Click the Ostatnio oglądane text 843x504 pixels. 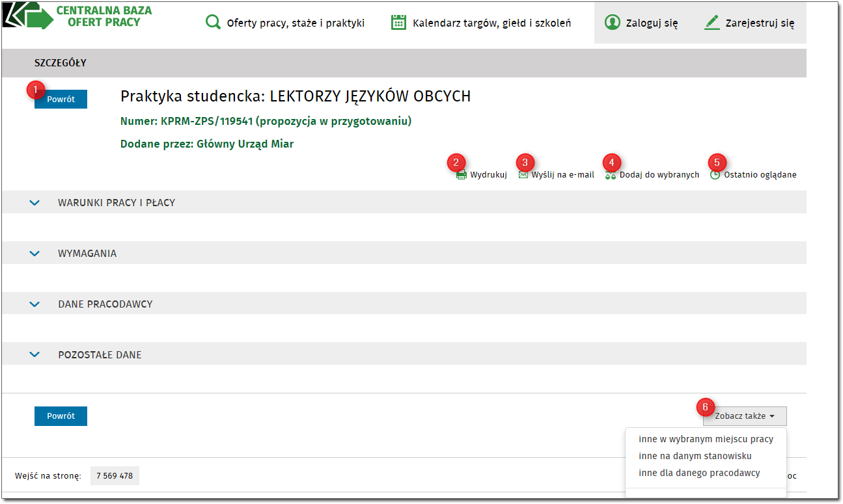[760, 175]
